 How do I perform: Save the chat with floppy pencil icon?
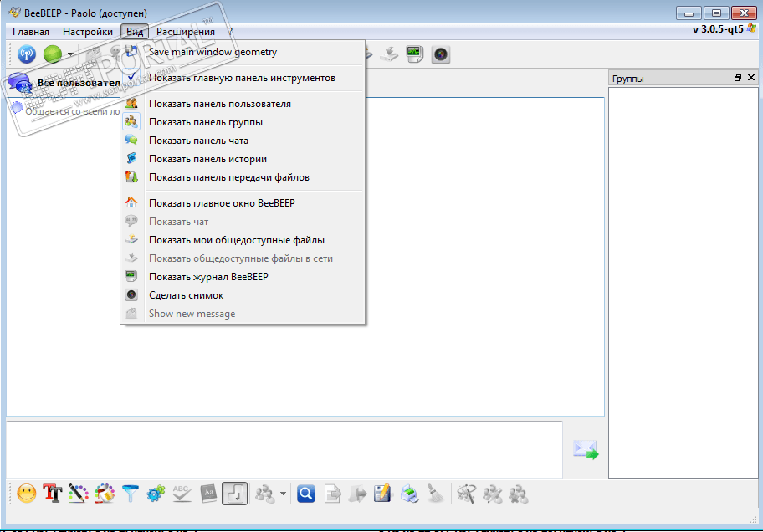[383, 494]
